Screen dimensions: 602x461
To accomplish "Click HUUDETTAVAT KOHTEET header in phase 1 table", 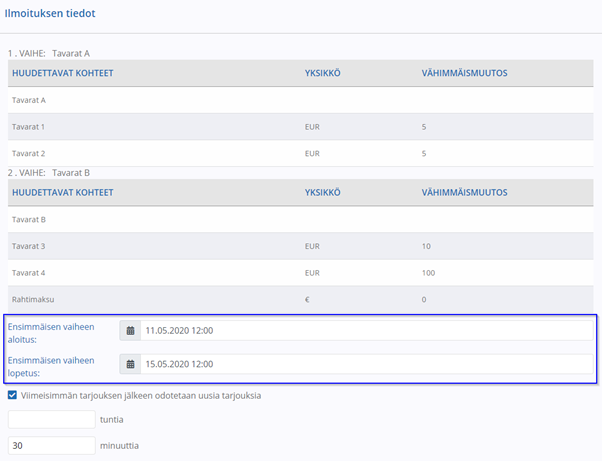I will point(63,73).
